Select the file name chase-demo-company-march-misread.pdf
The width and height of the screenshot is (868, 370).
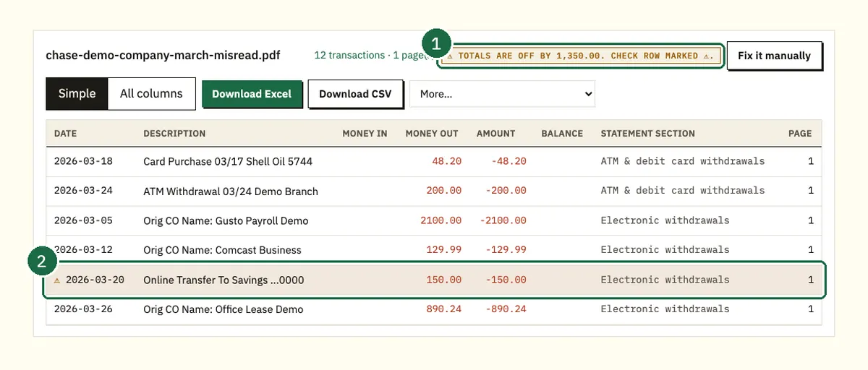(163, 55)
